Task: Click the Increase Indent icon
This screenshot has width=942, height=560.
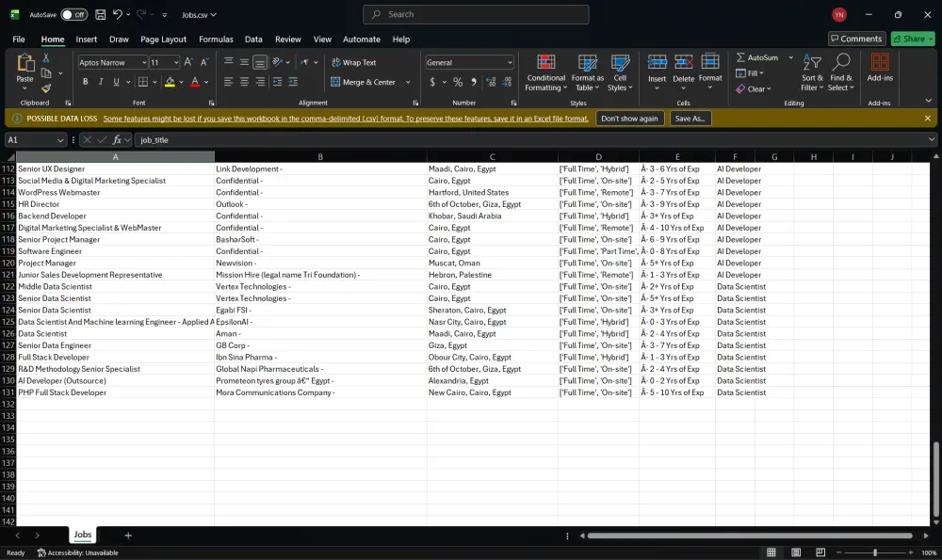Action: point(293,82)
